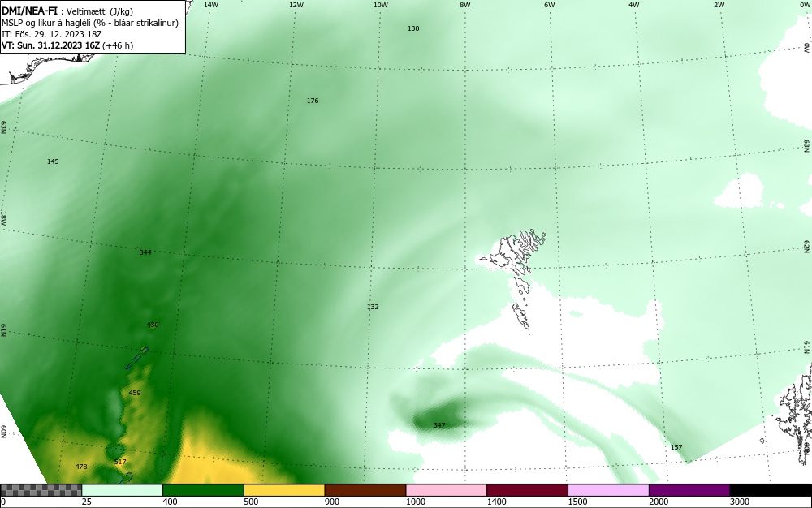This screenshot has width=812, height=508.
Task: Click the DMI/NEA-FI title text
Action: pos(29,11)
